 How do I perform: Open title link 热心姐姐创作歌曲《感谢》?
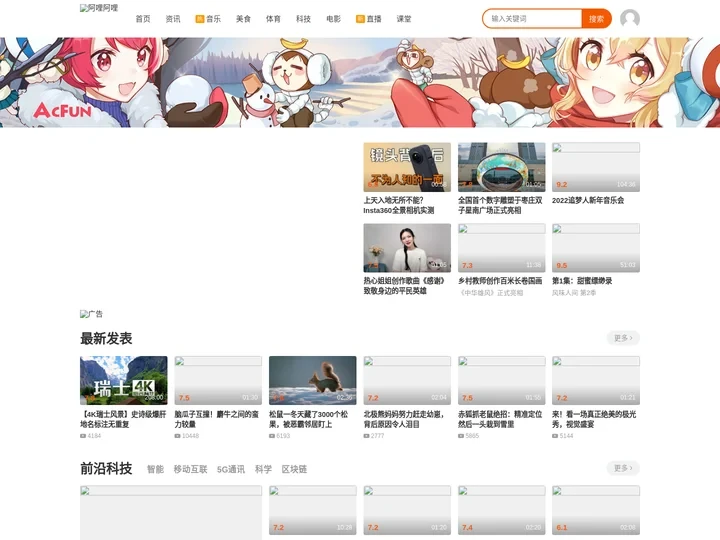click(x=405, y=286)
